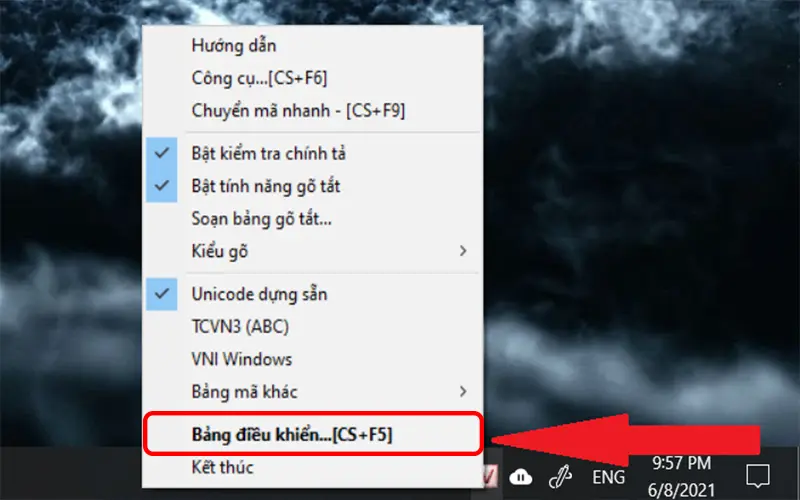The image size is (800, 500).
Task: Click the pen tray icon in taskbar
Action: (563, 477)
